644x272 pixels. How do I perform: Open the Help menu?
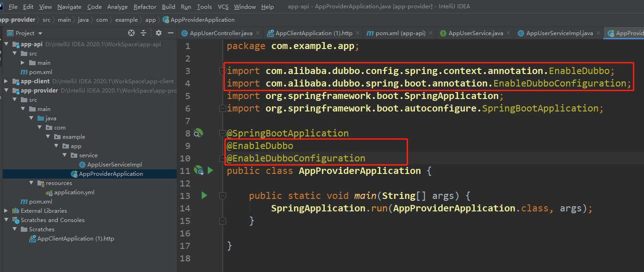[x=267, y=7]
